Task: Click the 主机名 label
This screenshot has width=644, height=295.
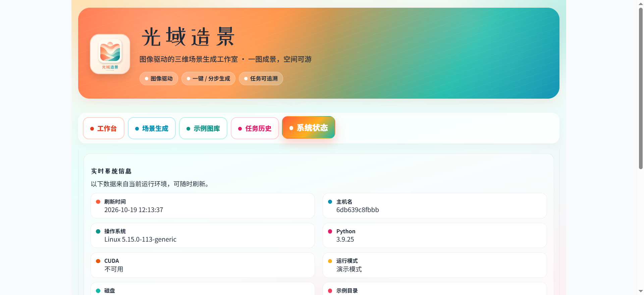Action: click(344, 202)
